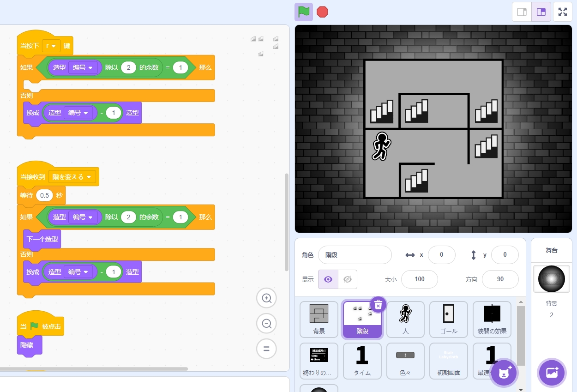Click the 大小 size value field
Image resolution: width=577 pixels, height=392 pixels.
coord(420,279)
